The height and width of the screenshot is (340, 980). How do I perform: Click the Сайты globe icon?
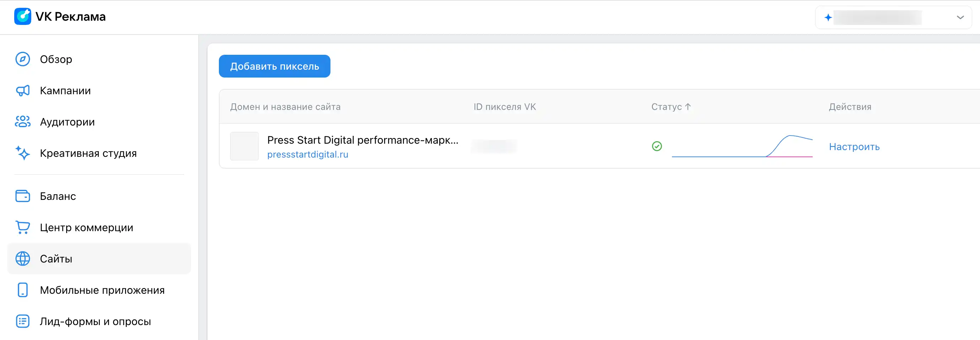22,259
